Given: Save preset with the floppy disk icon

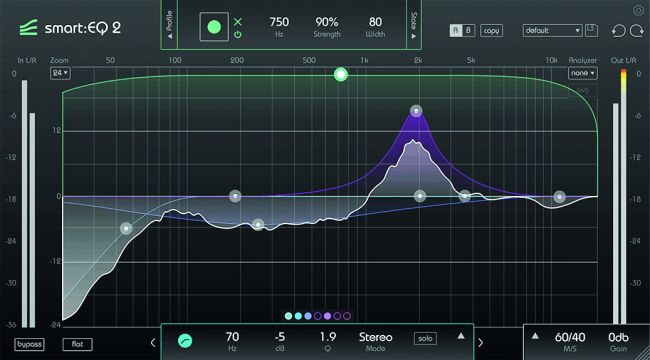Looking at the screenshot, I should pyautogui.click(x=591, y=31).
